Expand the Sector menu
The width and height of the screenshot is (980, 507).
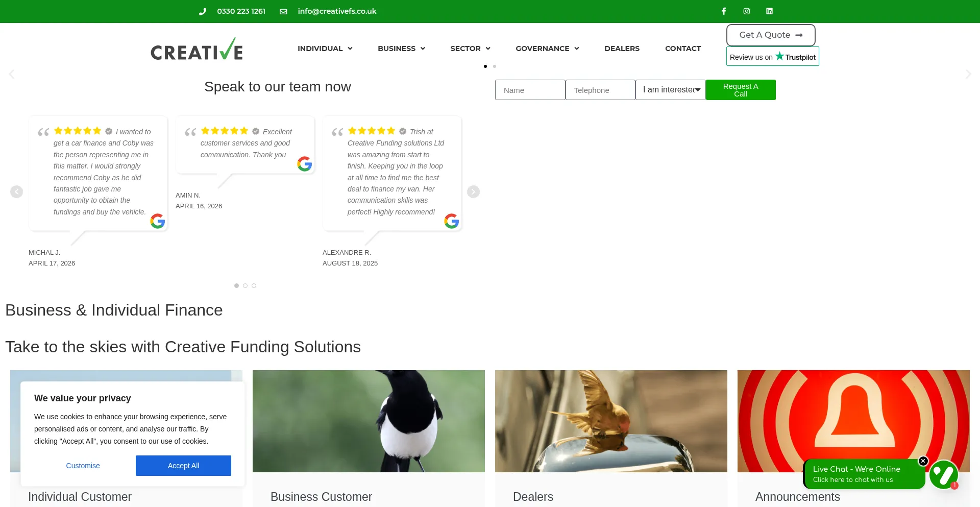point(471,49)
